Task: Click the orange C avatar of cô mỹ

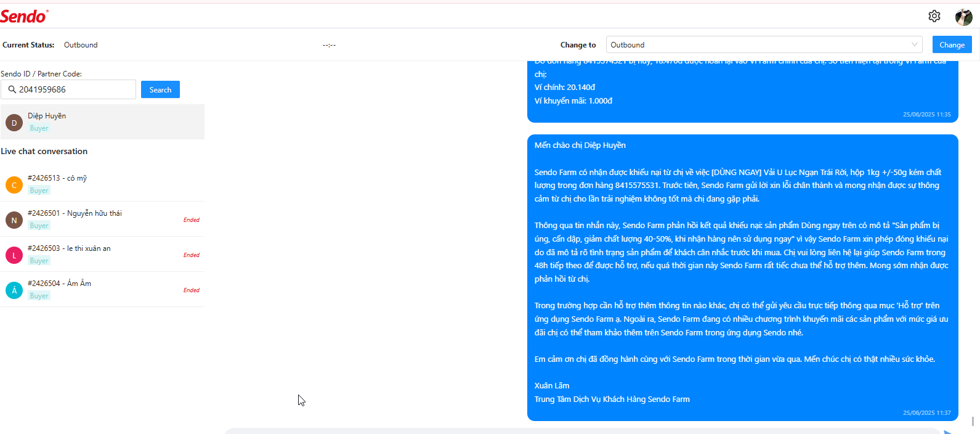Action: coord(14,185)
